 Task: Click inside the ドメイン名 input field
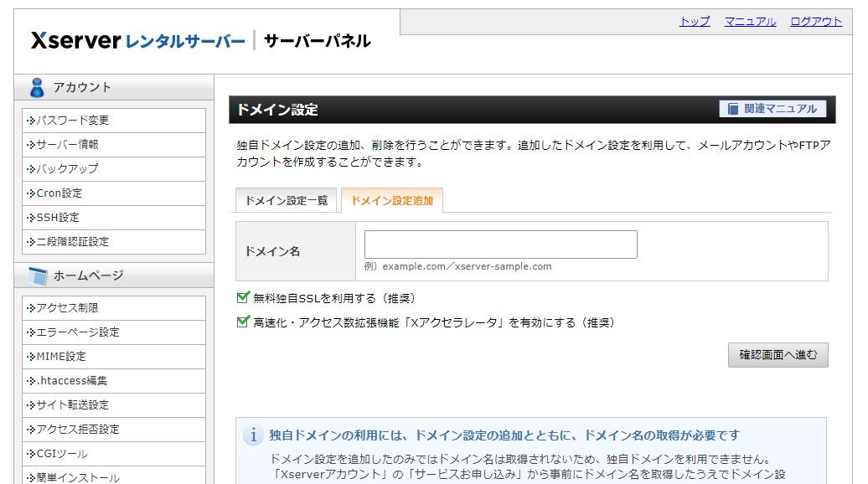(499, 243)
